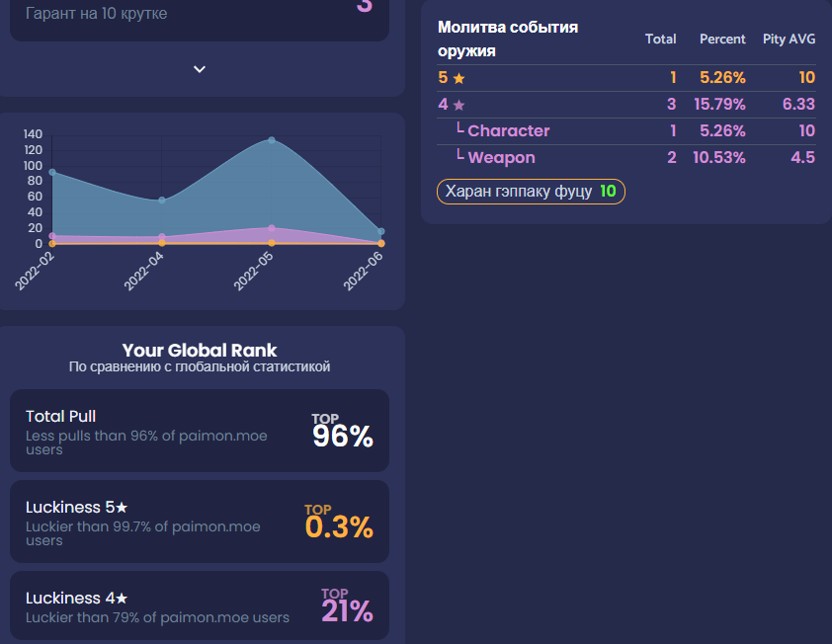
Task: Expand the panel with the down chevron
Action: pos(200,69)
